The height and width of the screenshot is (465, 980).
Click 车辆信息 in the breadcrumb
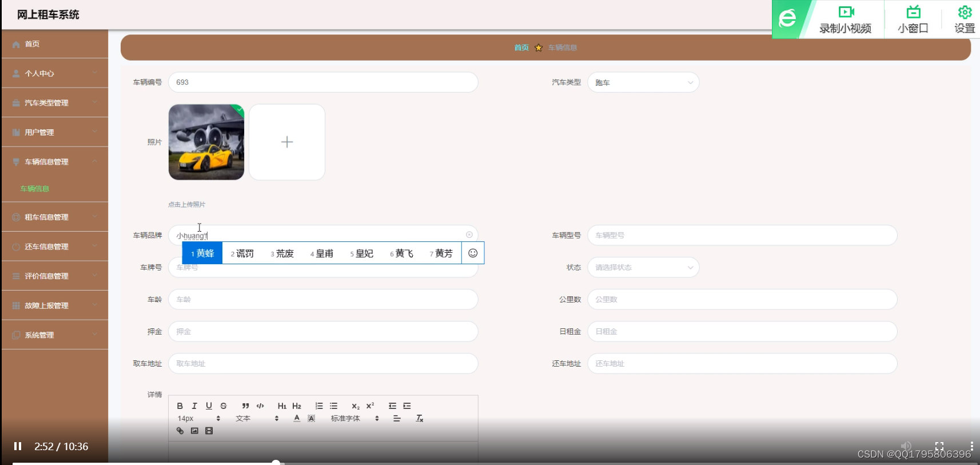pyautogui.click(x=563, y=47)
